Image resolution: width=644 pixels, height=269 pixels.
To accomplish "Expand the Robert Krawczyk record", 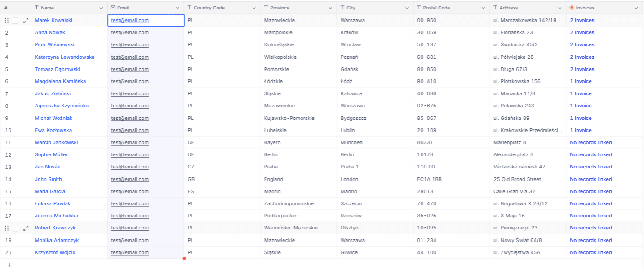I will [x=26, y=228].
